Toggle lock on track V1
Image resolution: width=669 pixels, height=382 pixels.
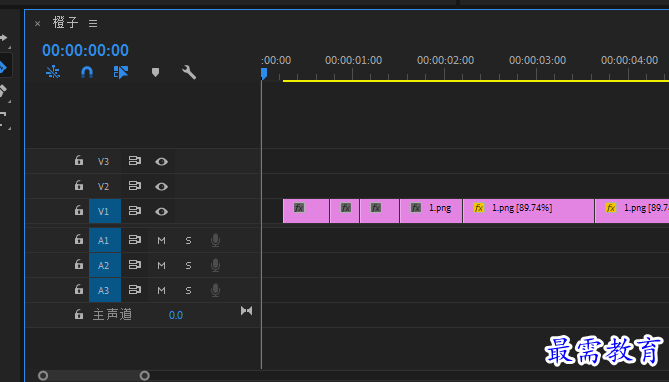tap(79, 210)
